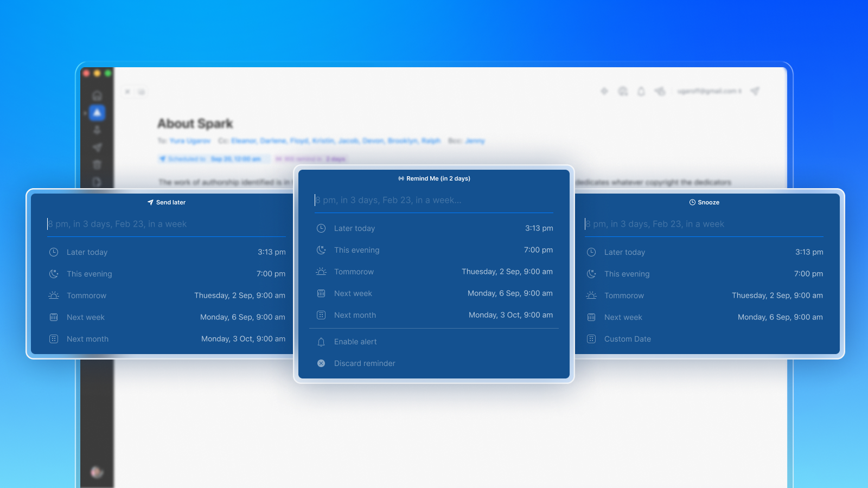Click the 3:13 pm time in Send later
868x488 pixels.
[272, 252]
